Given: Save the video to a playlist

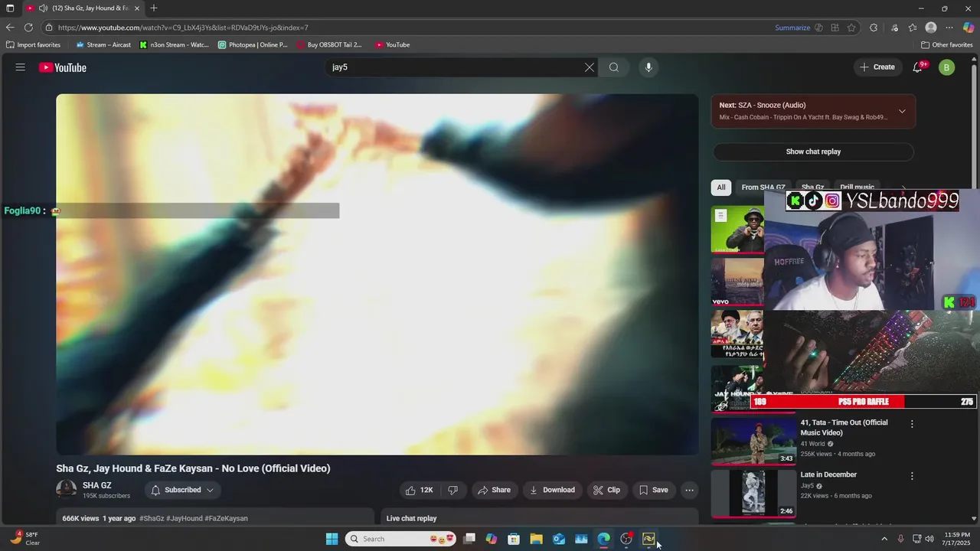Looking at the screenshot, I should pos(654,490).
